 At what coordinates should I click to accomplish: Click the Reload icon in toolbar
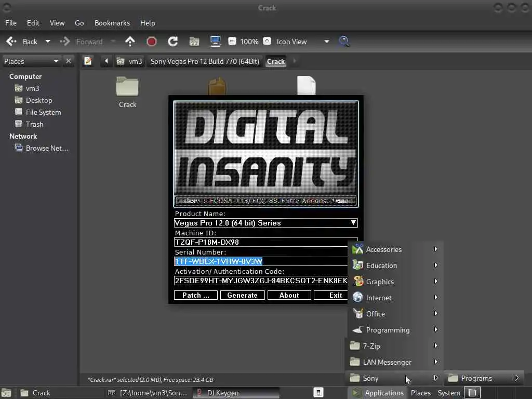pyautogui.click(x=172, y=42)
